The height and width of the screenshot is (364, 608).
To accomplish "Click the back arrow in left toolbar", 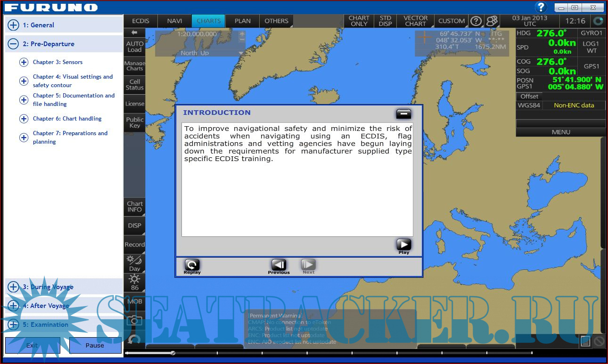I will point(134,32).
